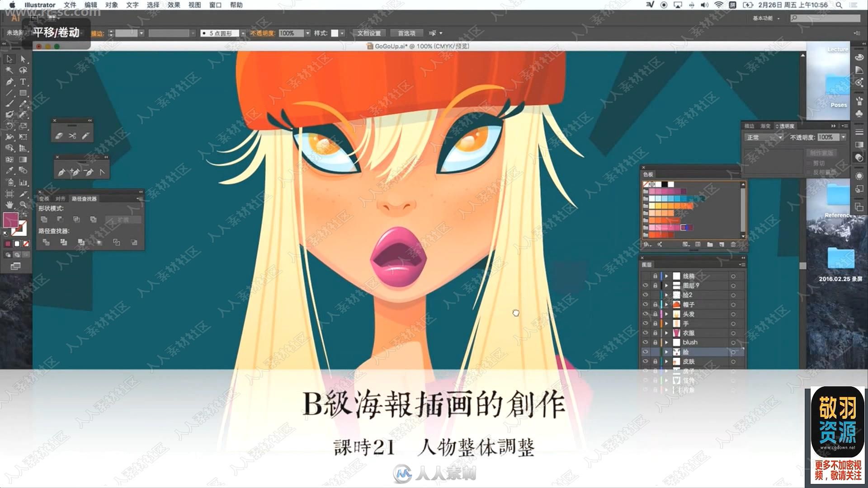Screen dimensions: 868x488
Task: Select the Line Segment tool
Action: click(x=9, y=93)
